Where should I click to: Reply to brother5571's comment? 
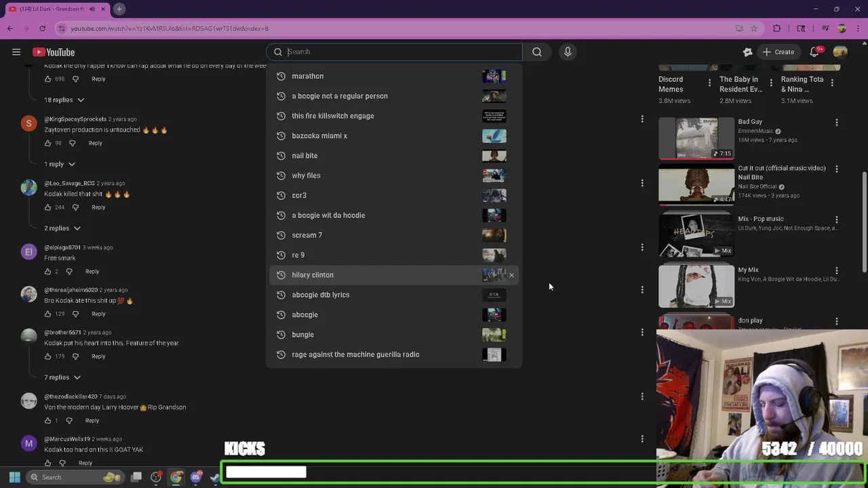point(98,357)
